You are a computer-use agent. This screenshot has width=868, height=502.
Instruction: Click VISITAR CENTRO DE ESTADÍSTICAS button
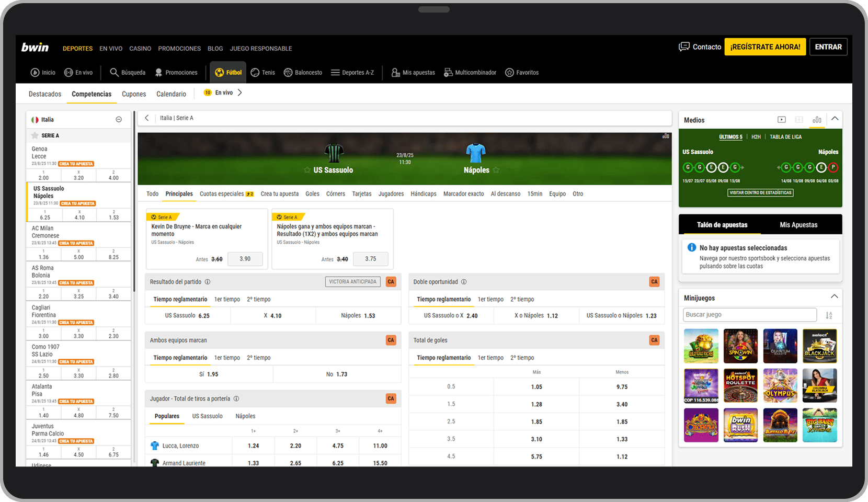(761, 193)
